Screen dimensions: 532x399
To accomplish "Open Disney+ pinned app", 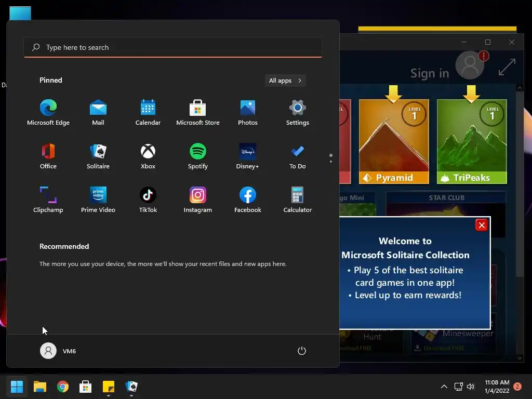I will 248,156.
